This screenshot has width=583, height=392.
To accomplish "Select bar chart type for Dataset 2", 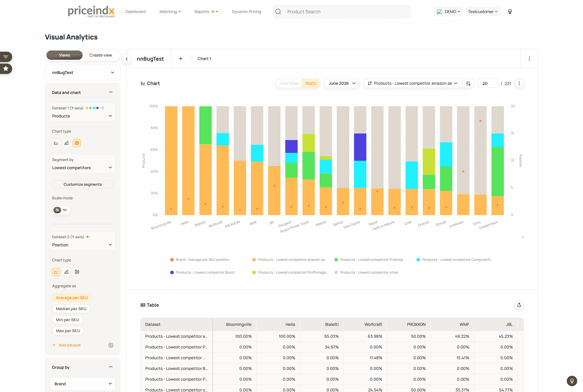I will [x=66, y=272].
